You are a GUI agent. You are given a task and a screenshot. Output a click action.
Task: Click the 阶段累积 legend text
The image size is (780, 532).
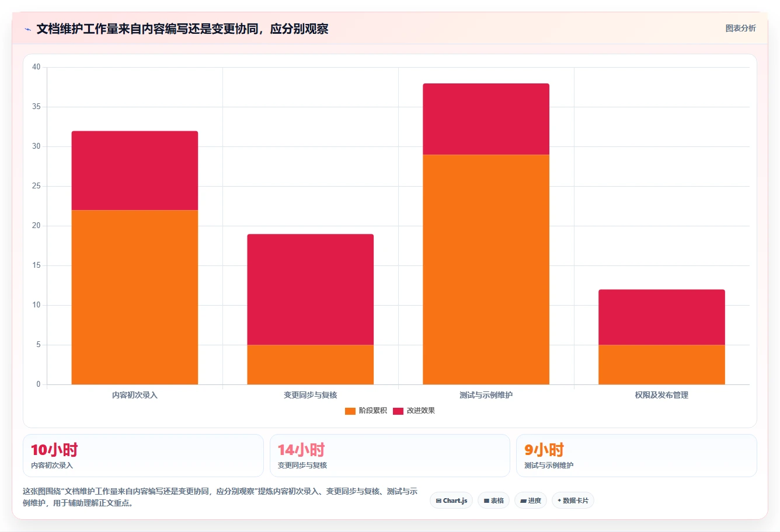373,411
